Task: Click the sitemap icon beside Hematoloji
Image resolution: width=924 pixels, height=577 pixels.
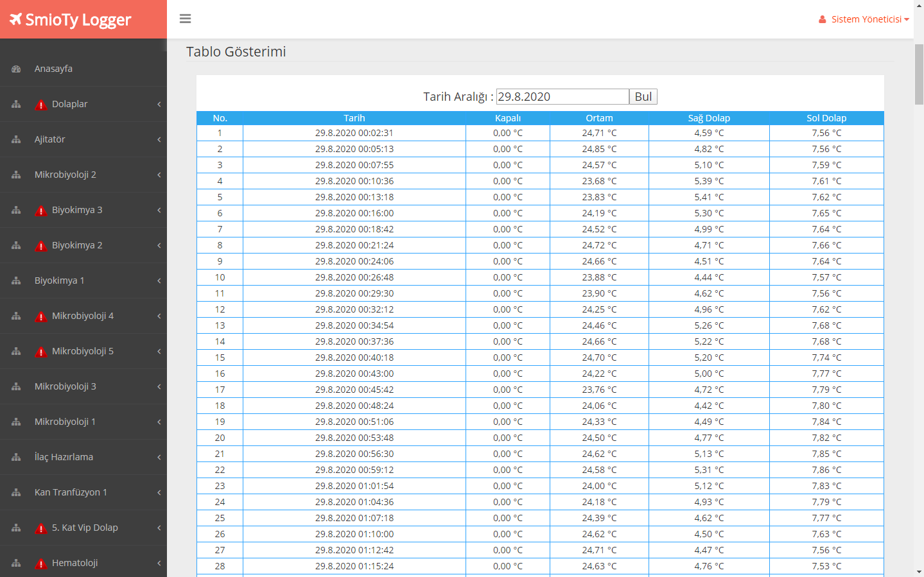Action: click(x=16, y=563)
